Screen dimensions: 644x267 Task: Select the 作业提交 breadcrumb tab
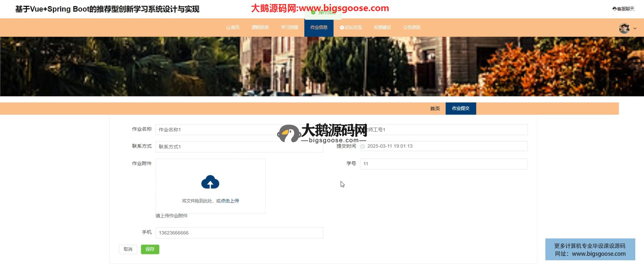(461, 108)
